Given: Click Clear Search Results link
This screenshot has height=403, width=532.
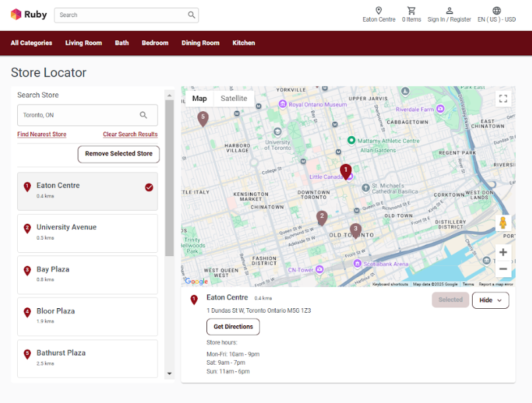Looking at the screenshot, I should pyautogui.click(x=131, y=134).
